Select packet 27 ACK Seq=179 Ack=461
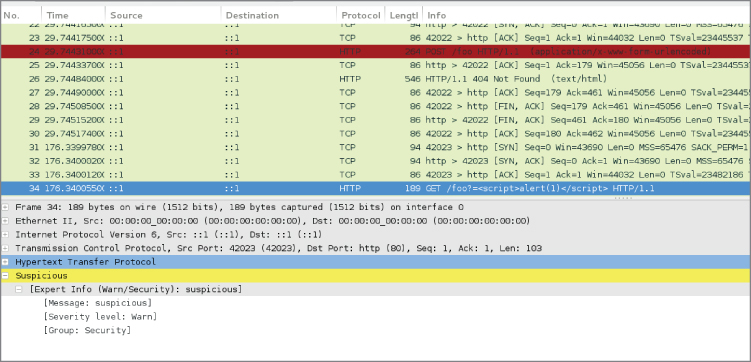This screenshot has width=751, height=362. [376, 92]
